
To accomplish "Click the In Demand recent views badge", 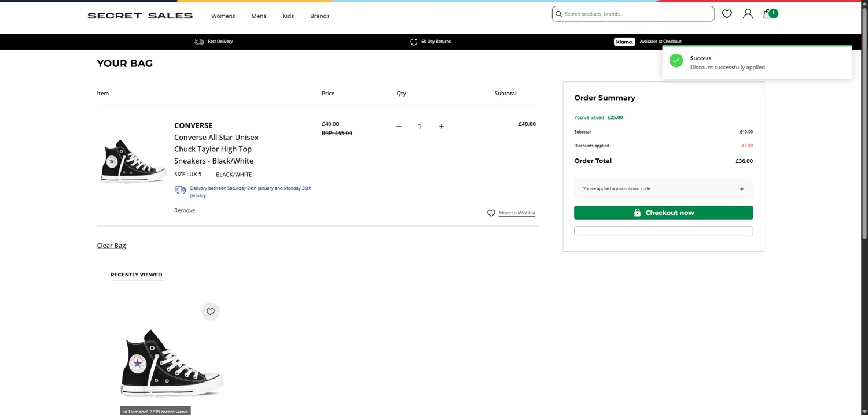I will tap(156, 411).
